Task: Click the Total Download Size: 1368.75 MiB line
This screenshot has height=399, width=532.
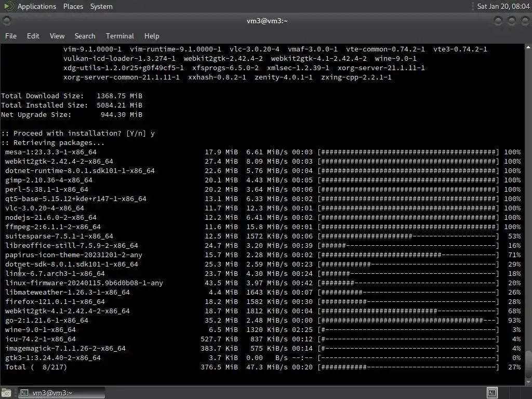Action: (72, 96)
